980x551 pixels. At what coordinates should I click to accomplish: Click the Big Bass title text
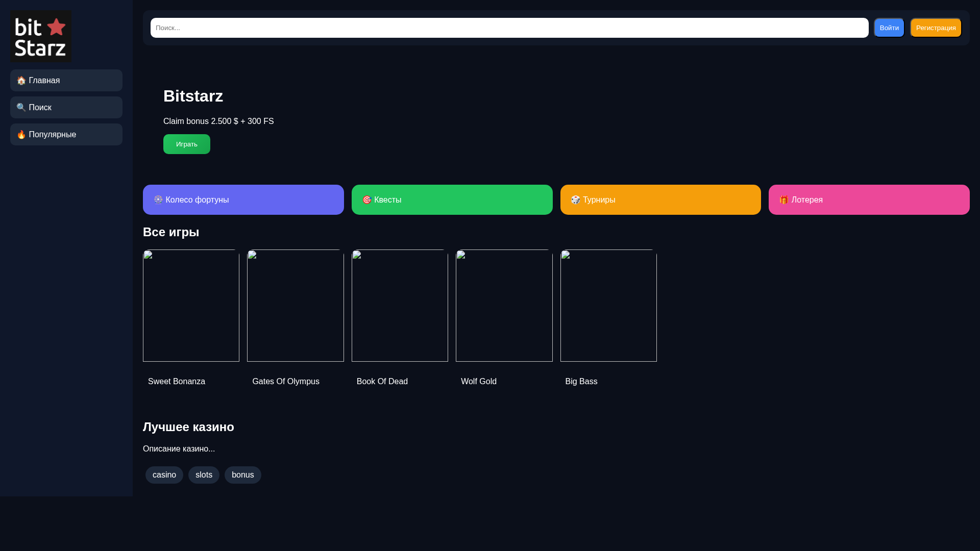[581, 382]
